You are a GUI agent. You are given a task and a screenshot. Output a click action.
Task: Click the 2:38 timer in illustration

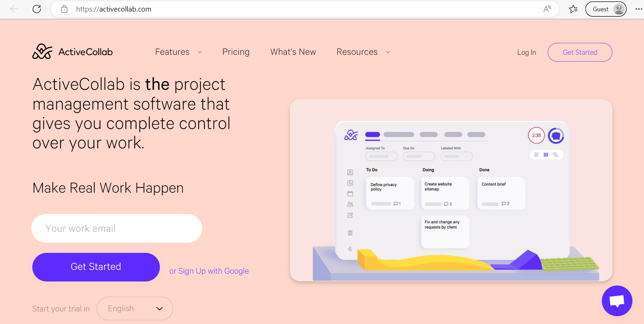tap(536, 135)
